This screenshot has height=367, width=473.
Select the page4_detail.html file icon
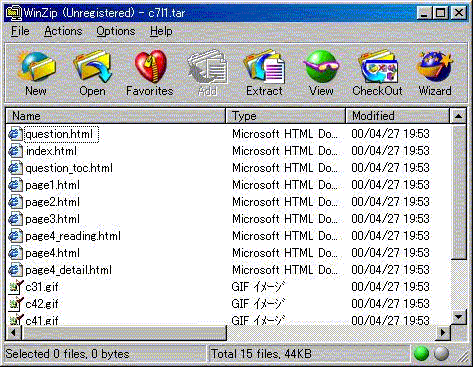click(15, 270)
